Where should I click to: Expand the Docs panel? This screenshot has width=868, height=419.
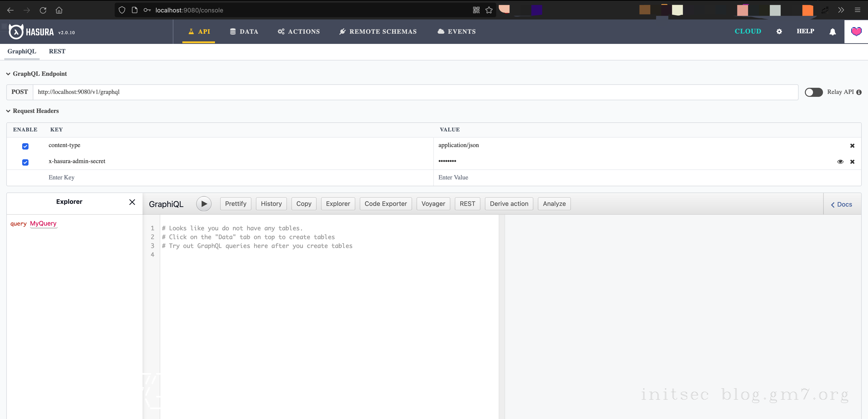pos(841,205)
